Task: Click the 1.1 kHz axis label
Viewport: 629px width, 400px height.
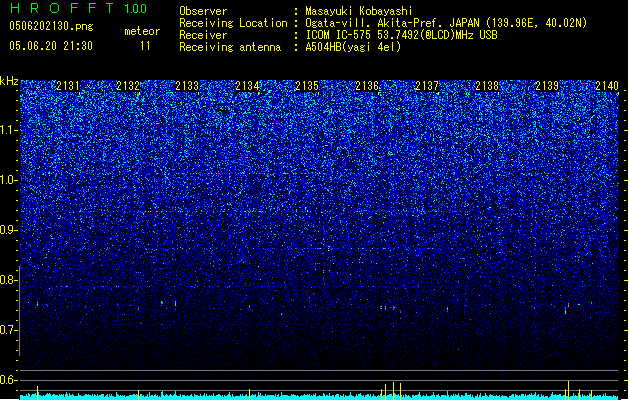Action: pos(9,130)
